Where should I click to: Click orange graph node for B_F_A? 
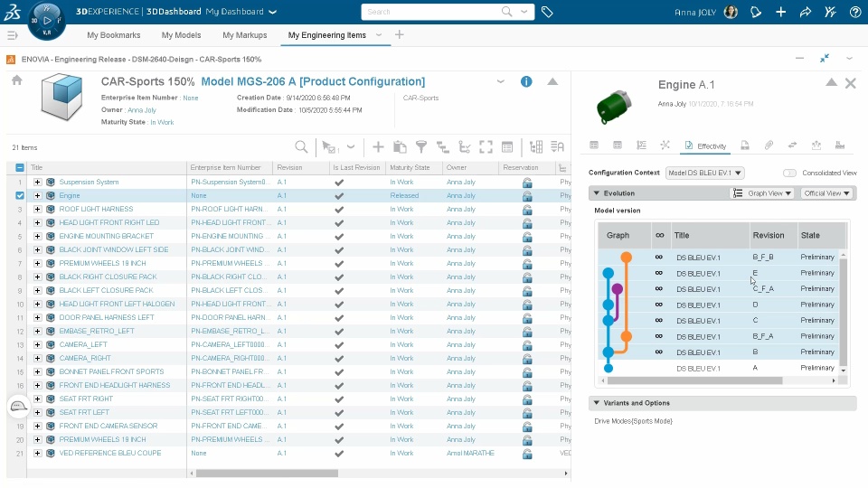(x=626, y=336)
